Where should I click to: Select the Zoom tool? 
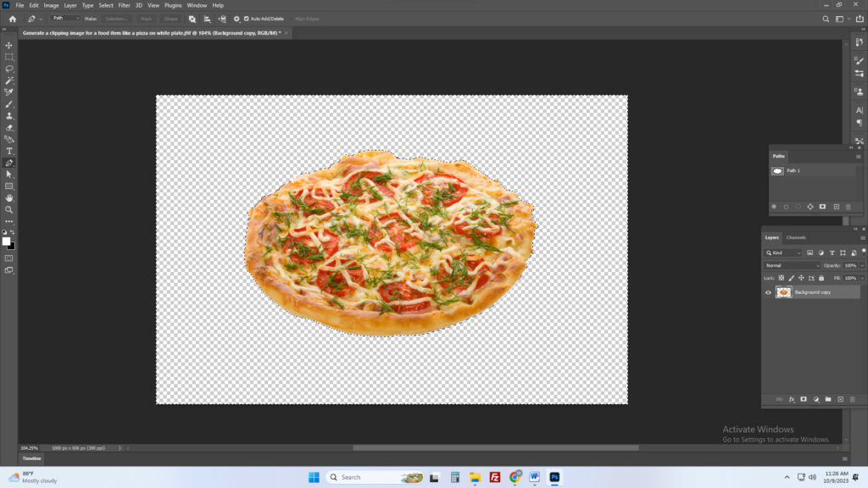click(x=8, y=210)
